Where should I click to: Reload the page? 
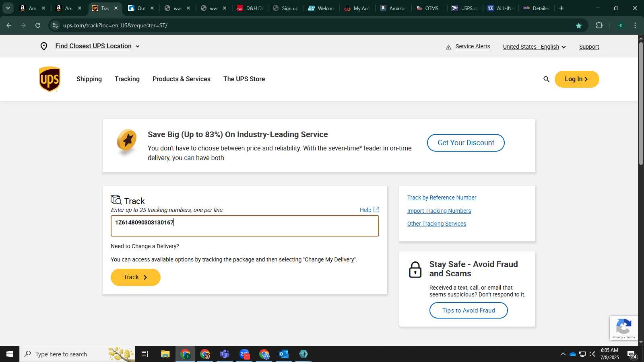pyautogui.click(x=38, y=25)
